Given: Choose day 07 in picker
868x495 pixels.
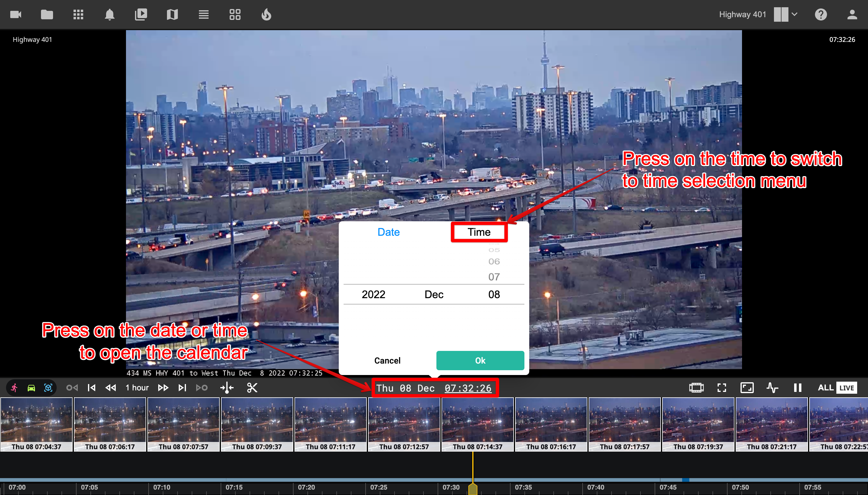Looking at the screenshot, I should pos(494,277).
